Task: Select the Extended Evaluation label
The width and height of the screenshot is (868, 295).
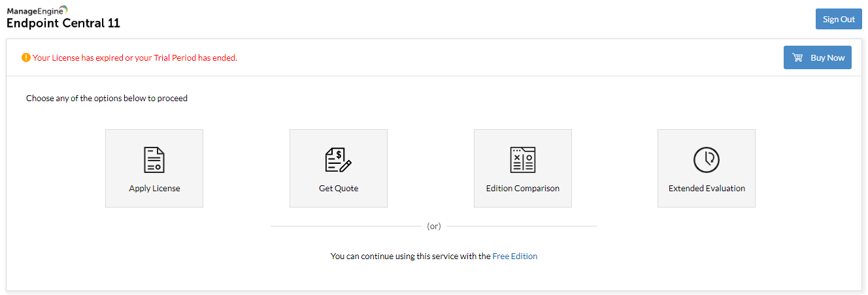Action: coord(707,189)
